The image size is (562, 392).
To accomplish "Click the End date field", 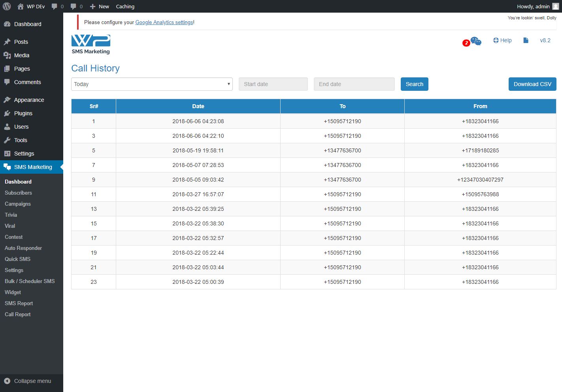I will [354, 84].
